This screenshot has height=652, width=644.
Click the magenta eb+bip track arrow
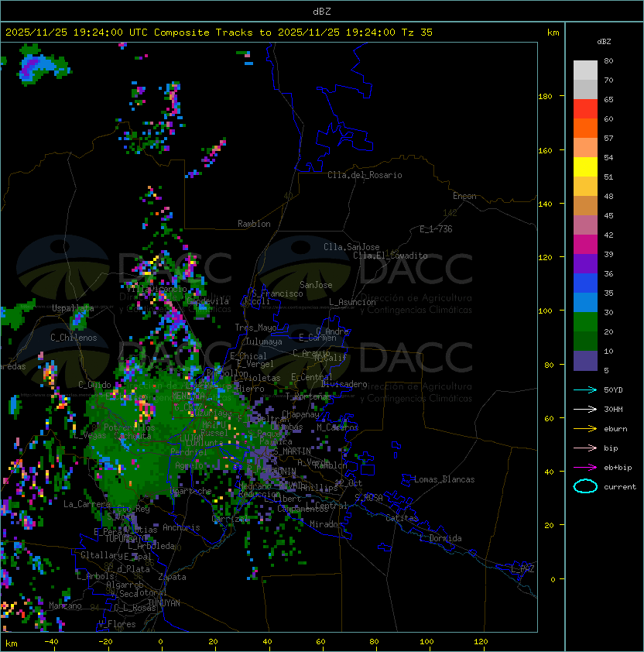(585, 468)
